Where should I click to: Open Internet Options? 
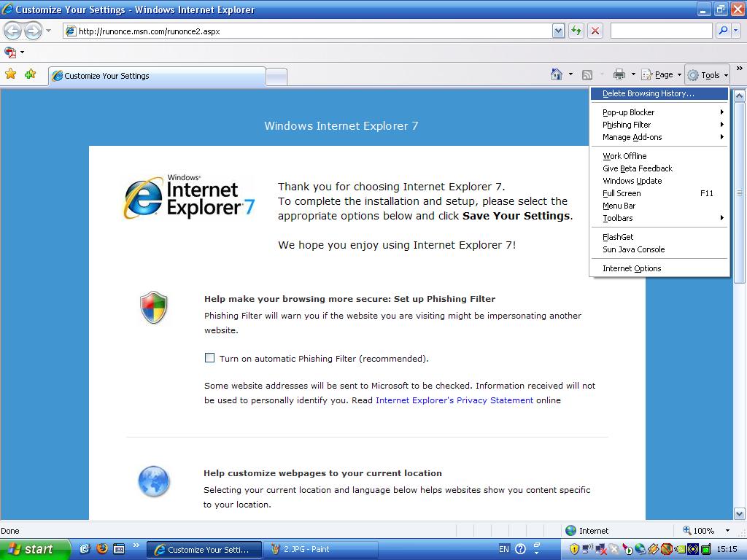tap(659, 268)
